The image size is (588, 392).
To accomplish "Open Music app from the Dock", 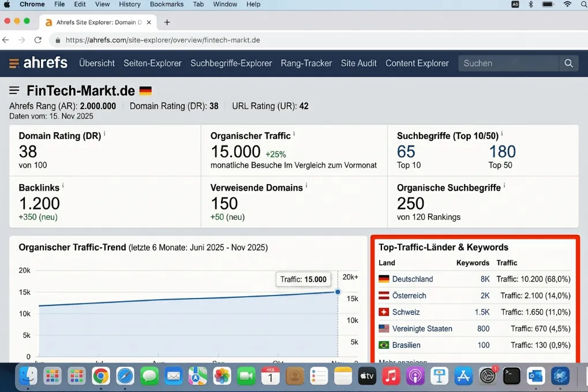I will pos(391,376).
